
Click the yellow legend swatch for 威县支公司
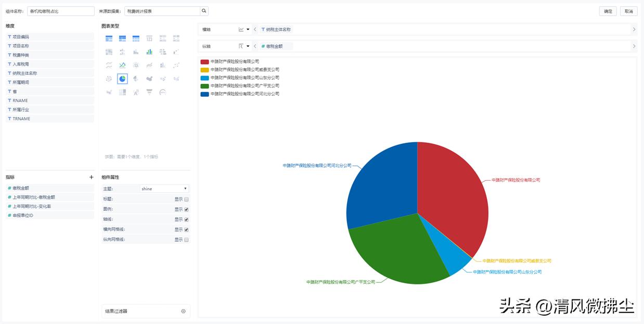click(204, 70)
